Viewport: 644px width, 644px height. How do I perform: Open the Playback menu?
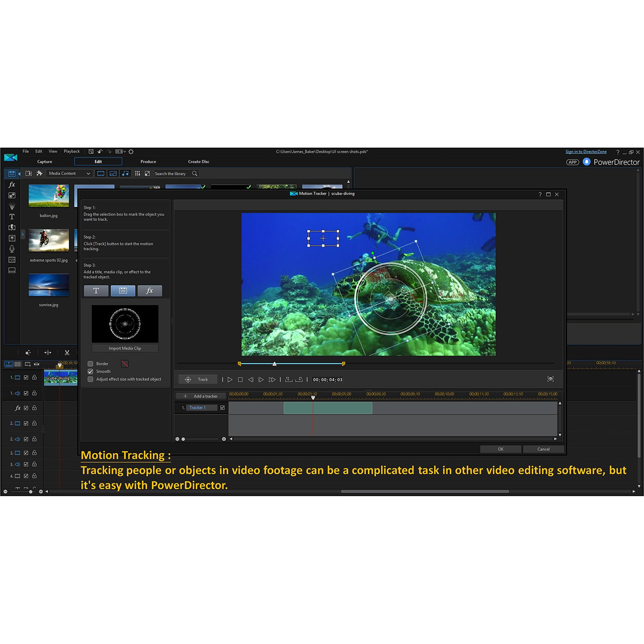tap(72, 151)
